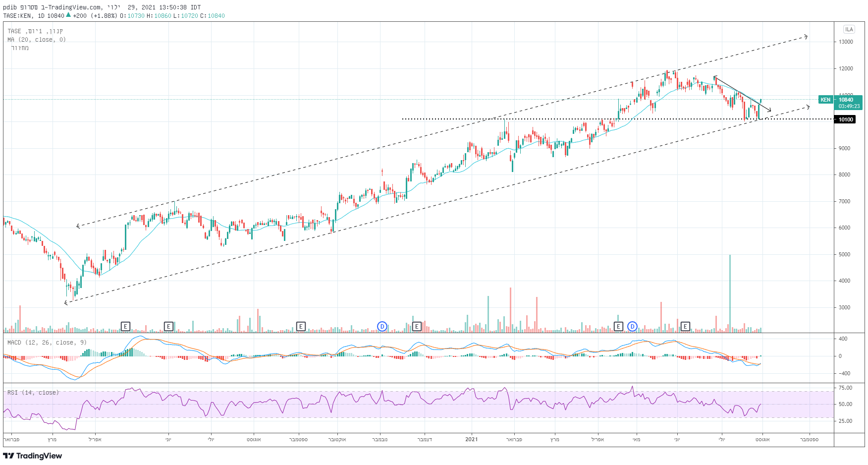
Task: Click the ILA currency button
Action: pos(849,29)
